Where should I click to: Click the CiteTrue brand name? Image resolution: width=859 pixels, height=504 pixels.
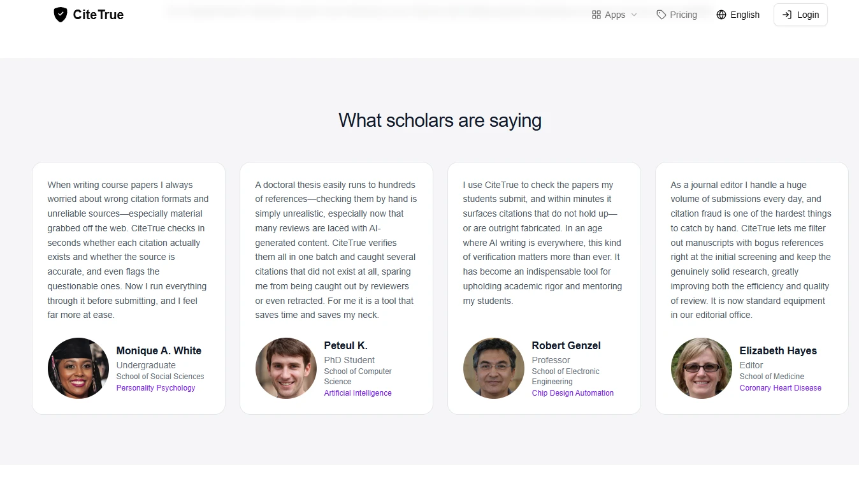coord(98,15)
